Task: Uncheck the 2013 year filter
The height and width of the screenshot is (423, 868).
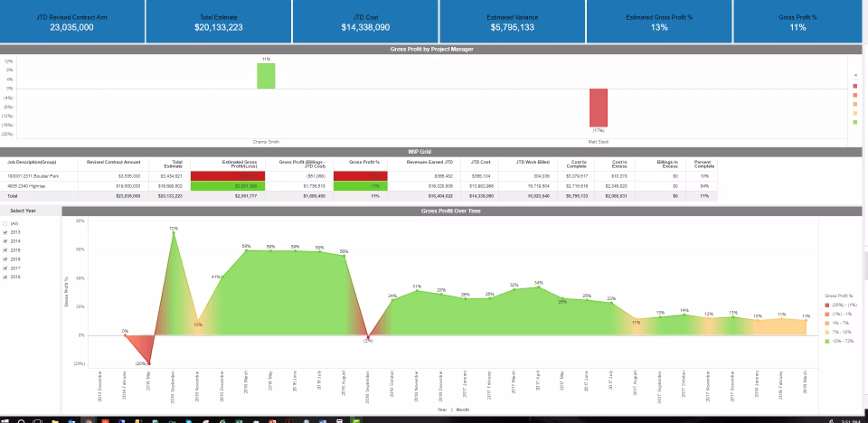Action: [5, 232]
